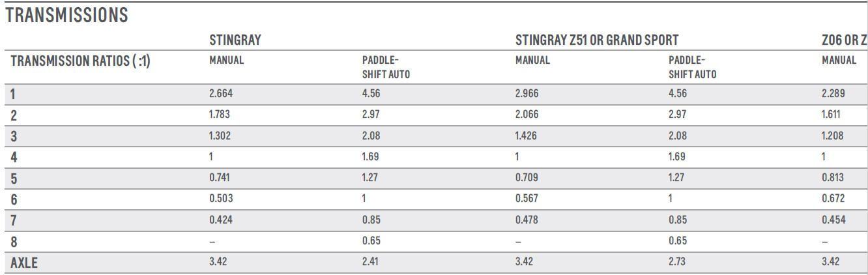Select the 0.567 sixth gear value
This screenshot has height=275, width=868.
[x=526, y=198]
